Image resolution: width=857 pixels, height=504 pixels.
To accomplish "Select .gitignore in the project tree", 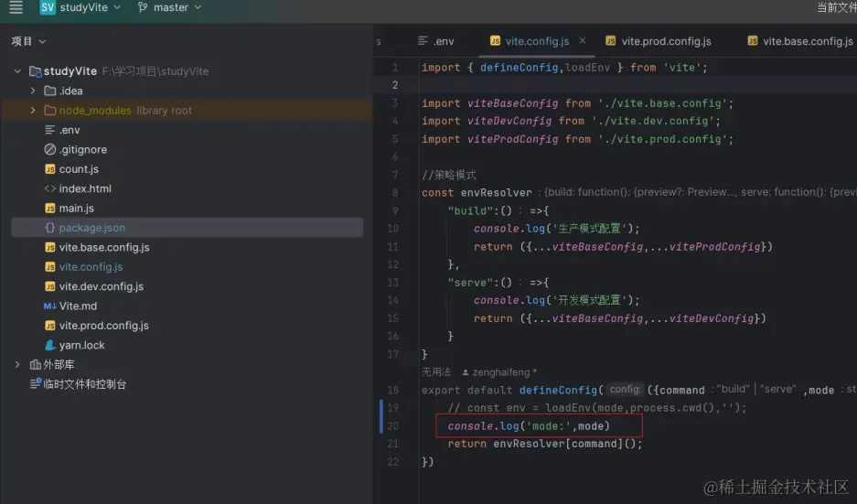I will (83, 149).
